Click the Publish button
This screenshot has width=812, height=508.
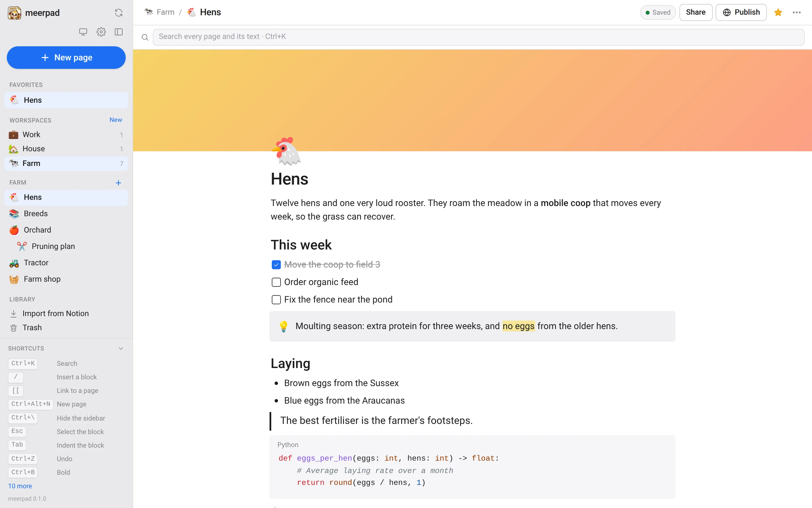click(741, 12)
